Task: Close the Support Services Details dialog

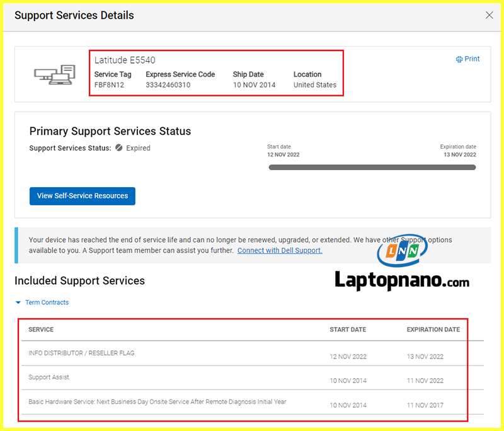Action: 490,15
